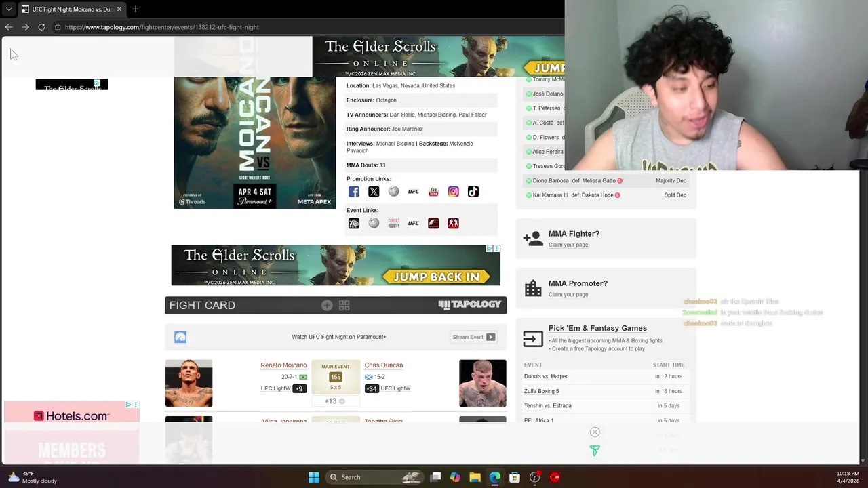Click Moicano's UFC LightW weight class link
The height and width of the screenshot is (488, 868).
[275, 388]
